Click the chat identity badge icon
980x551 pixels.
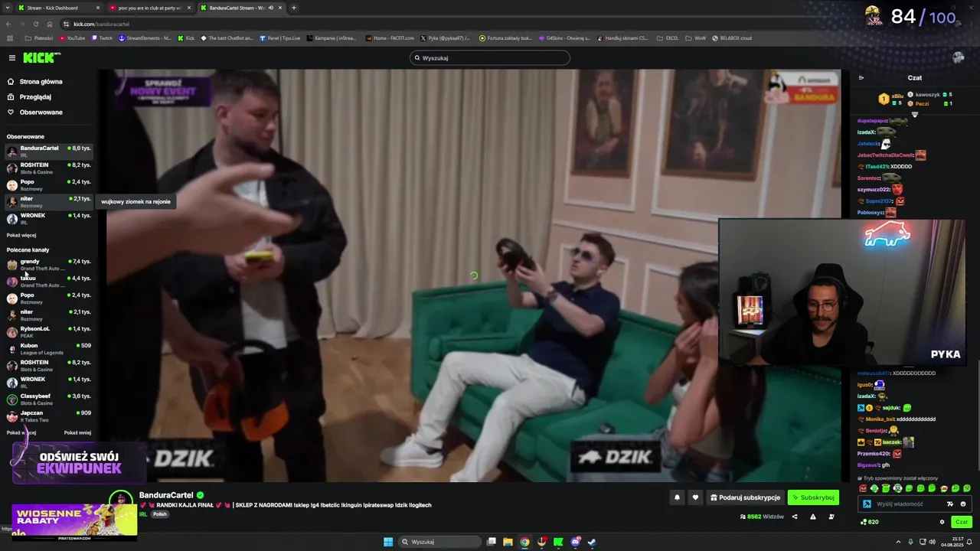click(x=867, y=504)
